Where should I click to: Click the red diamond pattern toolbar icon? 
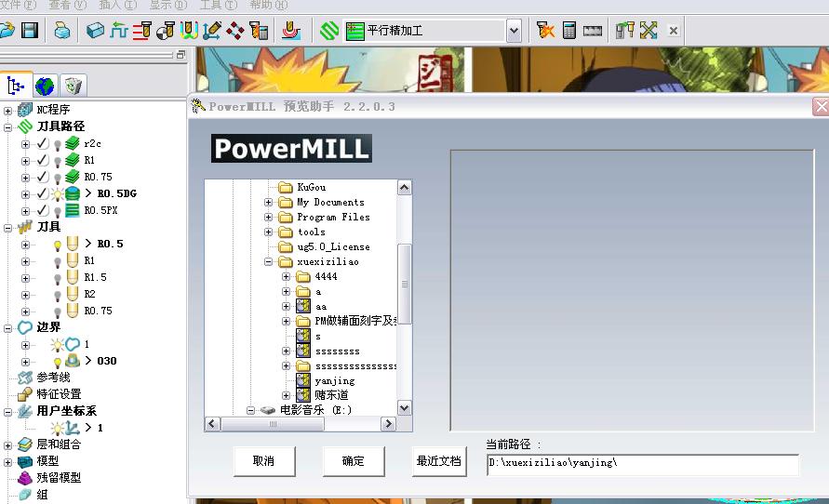[235, 30]
